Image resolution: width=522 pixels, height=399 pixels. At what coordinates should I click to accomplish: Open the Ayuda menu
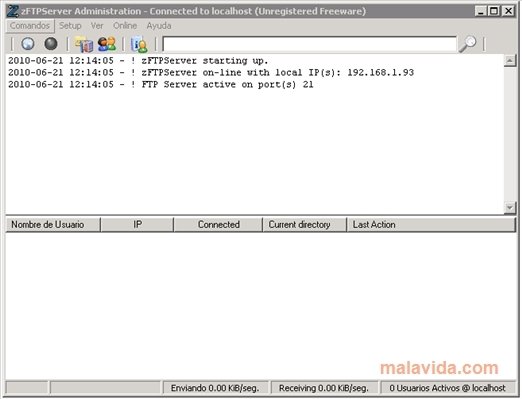(159, 26)
